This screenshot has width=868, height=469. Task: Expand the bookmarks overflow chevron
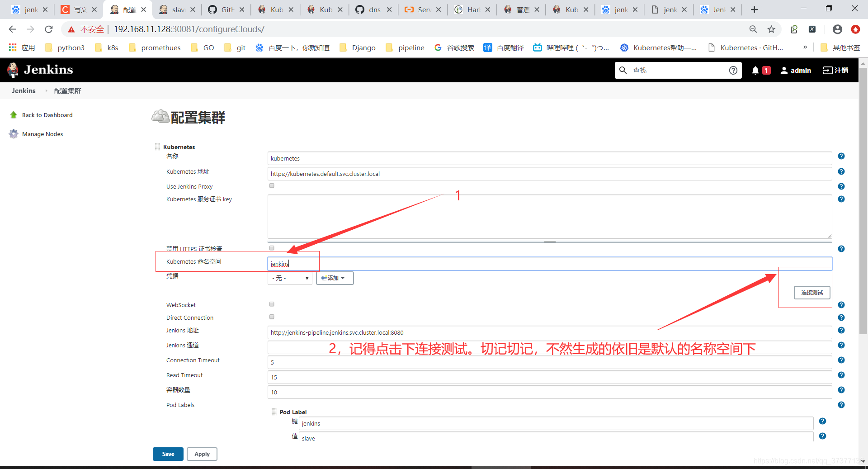click(805, 47)
